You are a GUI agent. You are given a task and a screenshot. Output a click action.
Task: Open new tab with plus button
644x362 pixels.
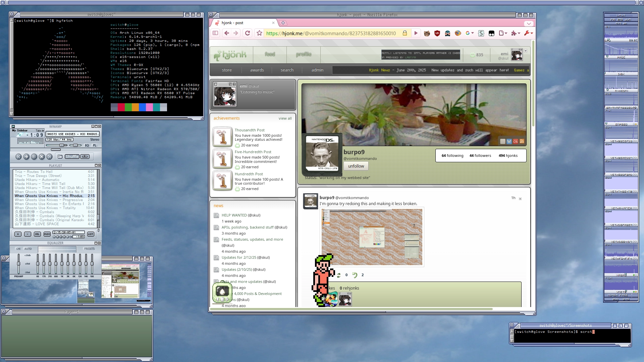(x=283, y=23)
